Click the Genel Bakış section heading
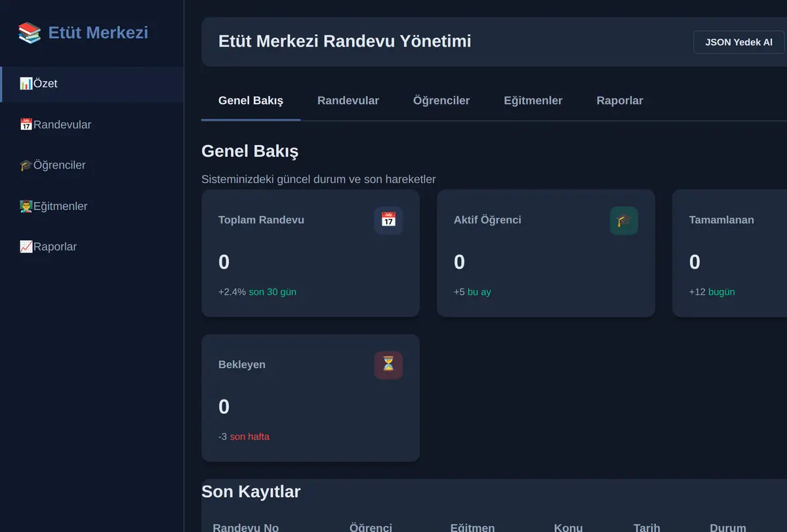Image resolution: width=787 pixels, height=532 pixels. coord(250,152)
